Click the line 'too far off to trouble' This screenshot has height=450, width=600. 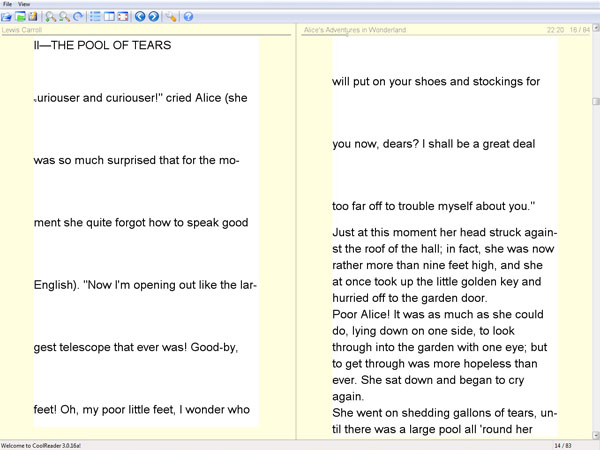click(x=434, y=206)
